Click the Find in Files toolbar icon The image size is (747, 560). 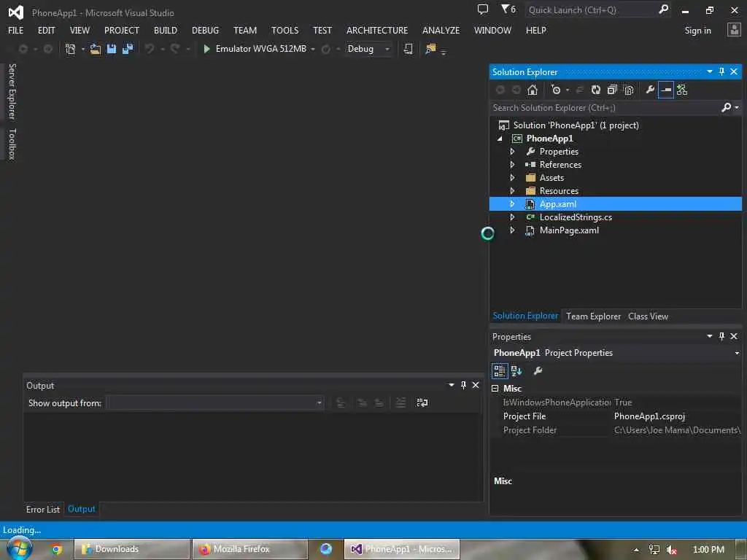click(x=430, y=49)
